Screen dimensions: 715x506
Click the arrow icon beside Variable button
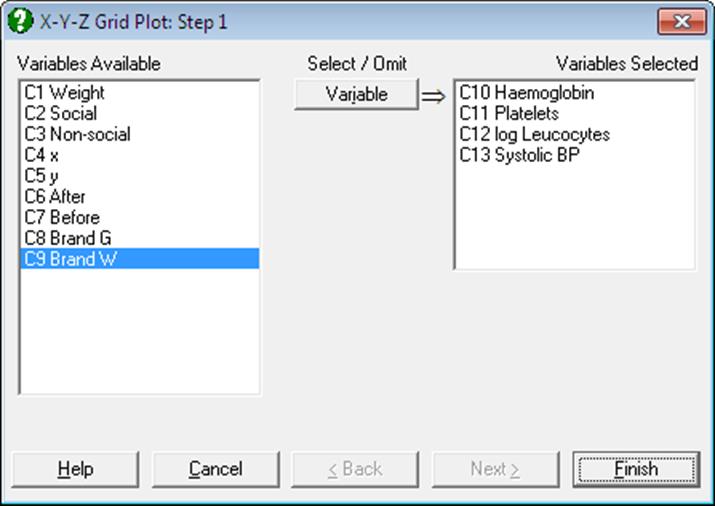[x=433, y=96]
